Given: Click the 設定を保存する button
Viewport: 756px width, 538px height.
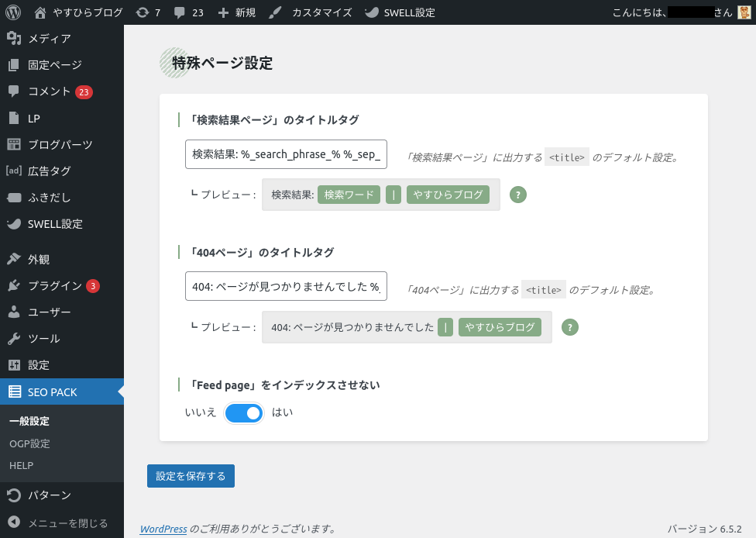Looking at the screenshot, I should pyautogui.click(x=191, y=476).
